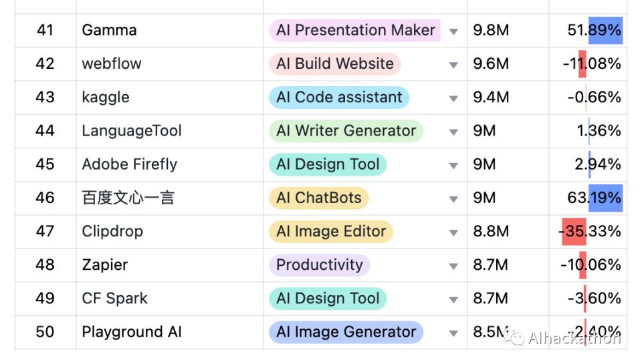Expand the Adobe Firefly category dropdown

click(453, 166)
